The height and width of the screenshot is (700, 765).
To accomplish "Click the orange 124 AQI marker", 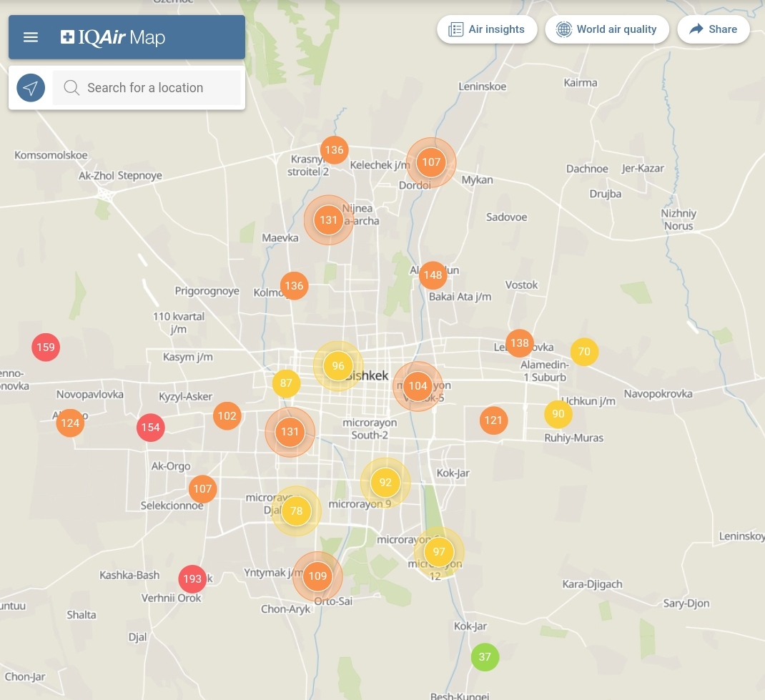I will [70, 423].
